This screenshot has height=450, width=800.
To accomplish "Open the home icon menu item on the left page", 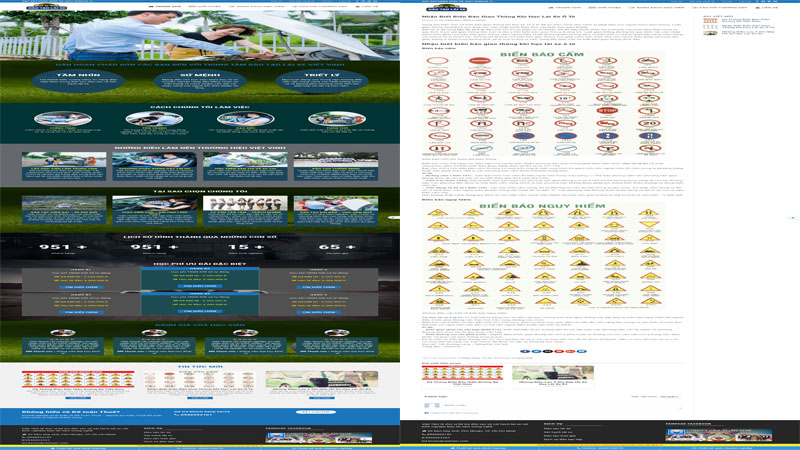I will click(164, 7).
